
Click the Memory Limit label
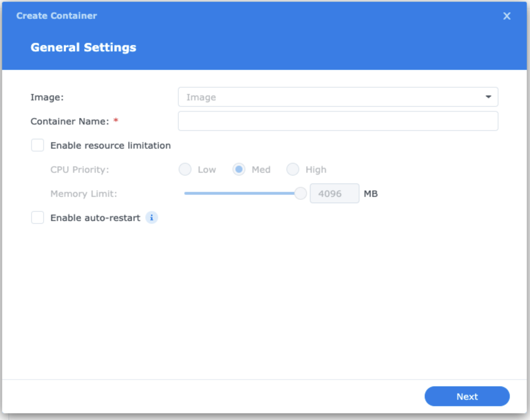pos(84,194)
